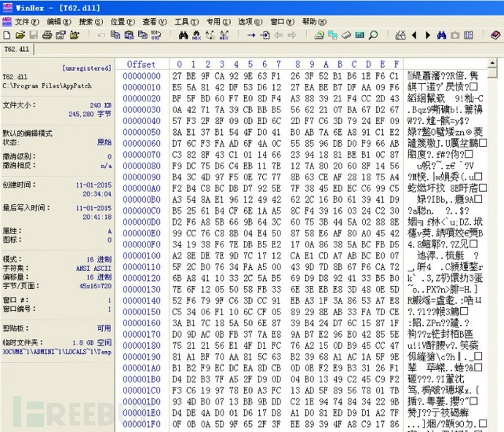504x432 pixels.
Task: Click hex byte at offset 00000000 first column
Action: [x=177, y=75]
